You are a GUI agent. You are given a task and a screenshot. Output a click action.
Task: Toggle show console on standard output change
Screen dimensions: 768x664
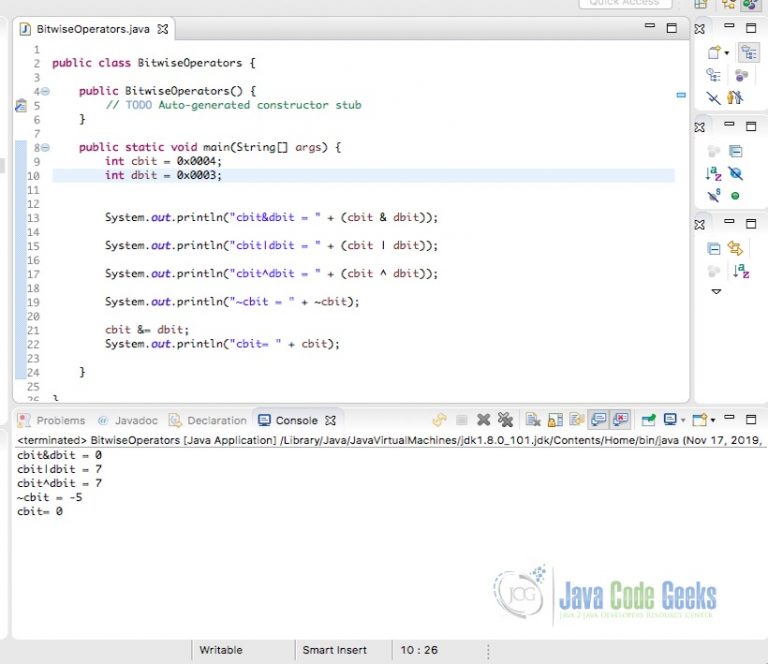point(598,420)
